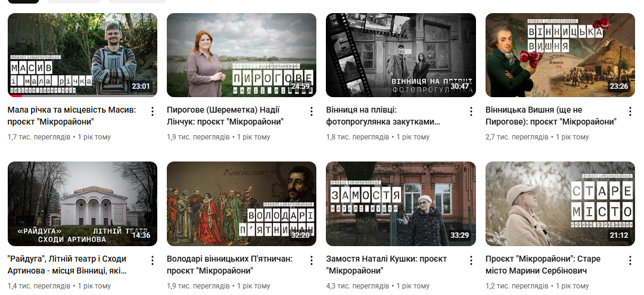Open the Вінницька Вишня thumbnail
The image size is (644, 295).
pyautogui.click(x=560, y=55)
